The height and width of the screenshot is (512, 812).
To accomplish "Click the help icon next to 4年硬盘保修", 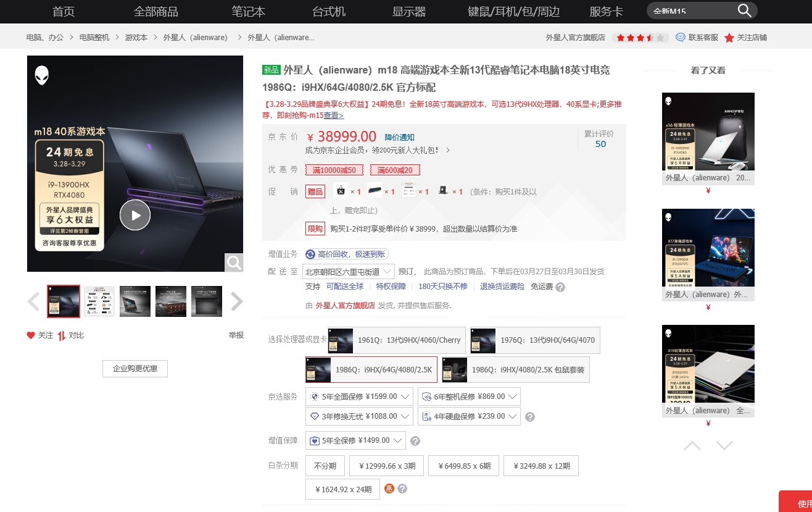I will [530, 418].
